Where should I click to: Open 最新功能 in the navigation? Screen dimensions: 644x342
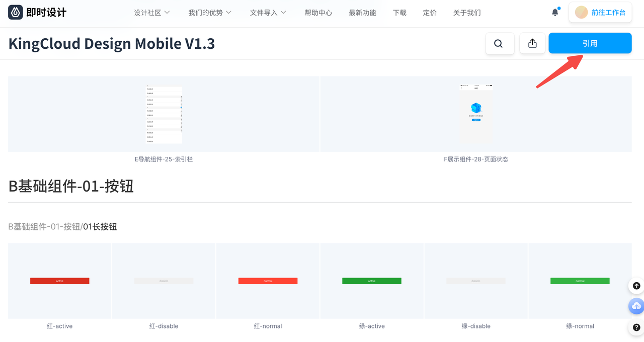[x=362, y=13]
